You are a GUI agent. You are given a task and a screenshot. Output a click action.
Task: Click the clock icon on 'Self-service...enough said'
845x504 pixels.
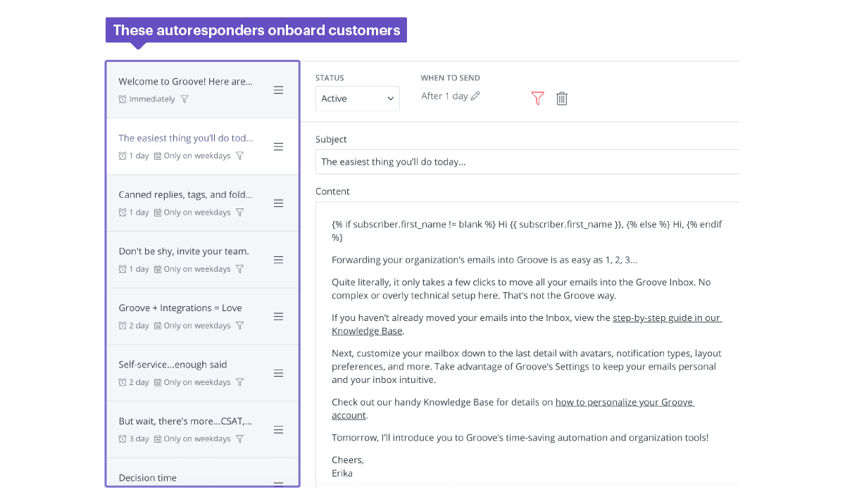pos(121,382)
